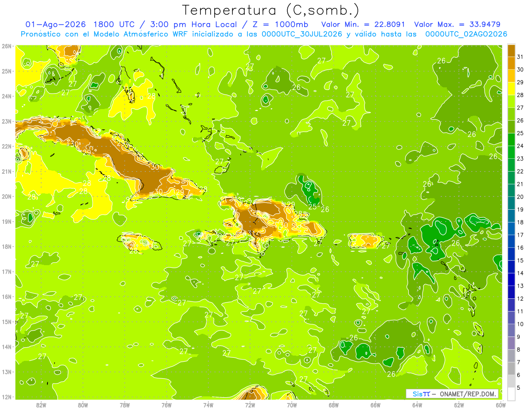Pick the gray legend segment between 6 and 7
Image resolution: width=532 pixels, height=411 pixels.
pos(511,368)
